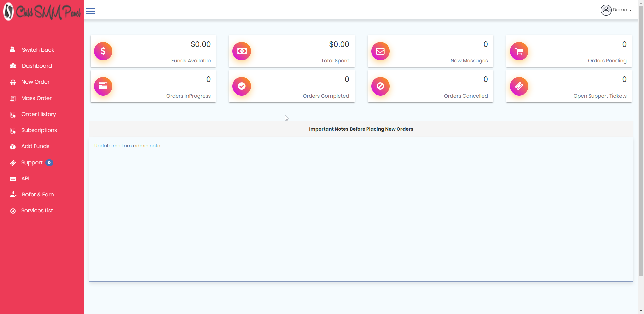The height and width of the screenshot is (314, 644).
Task: Click the Support tickets count badge
Action: [49, 163]
